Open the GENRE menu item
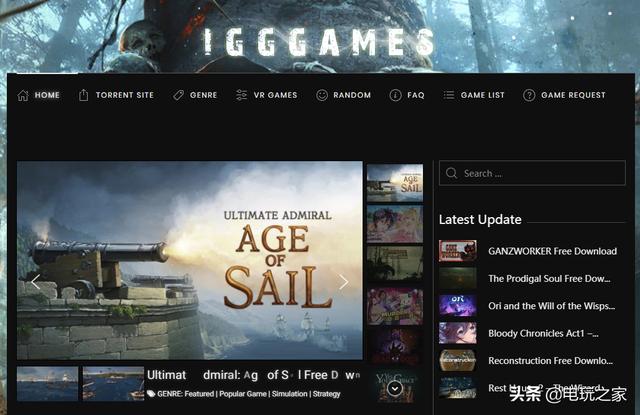The image size is (640, 415). [x=204, y=95]
